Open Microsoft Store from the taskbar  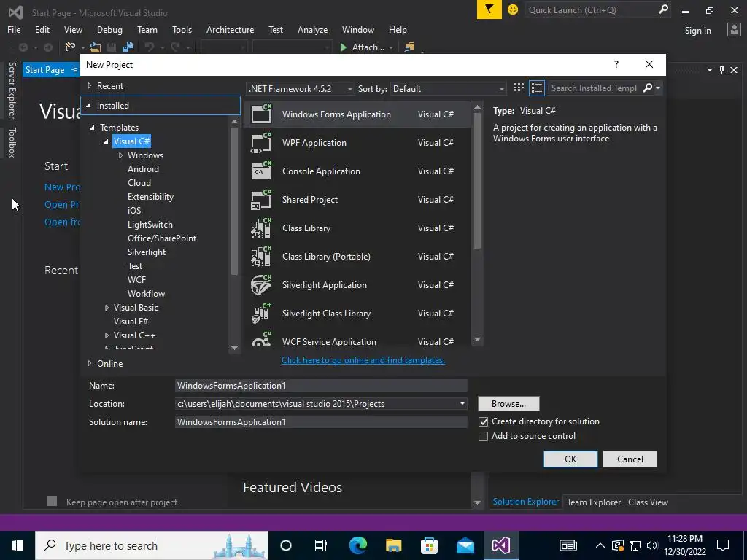coord(429,545)
